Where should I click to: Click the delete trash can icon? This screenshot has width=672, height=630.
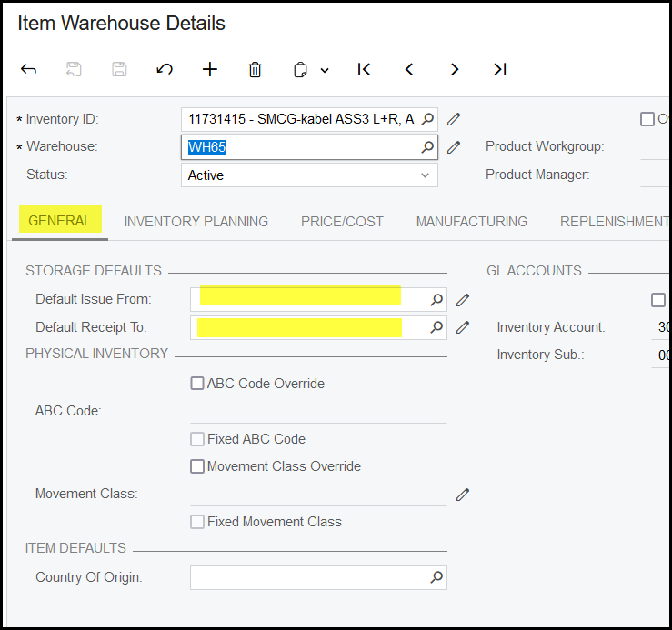tap(256, 69)
